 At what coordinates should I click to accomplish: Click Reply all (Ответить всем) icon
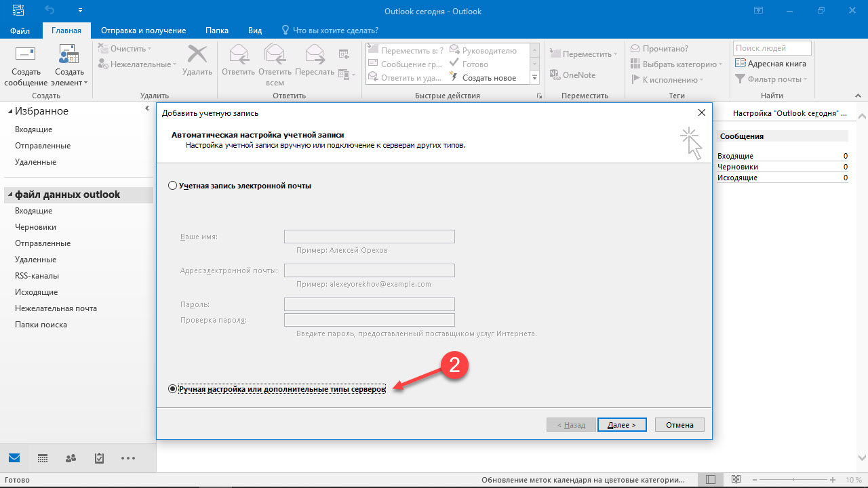(275, 54)
